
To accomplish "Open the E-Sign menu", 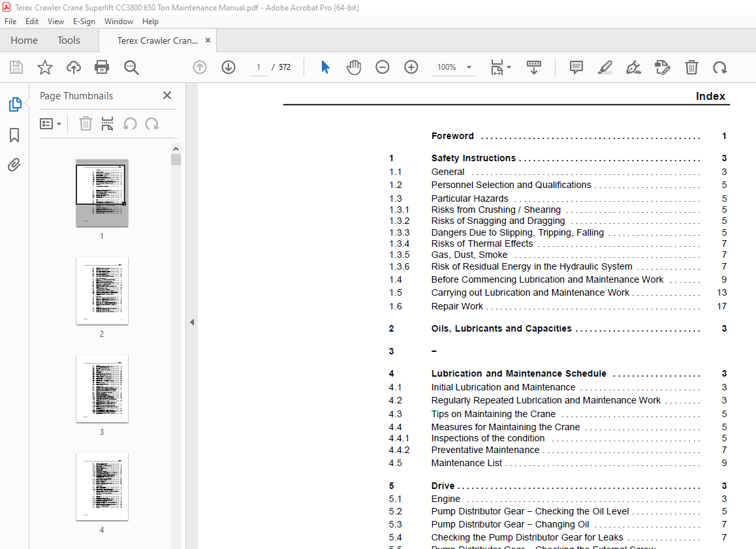I will 84,21.
